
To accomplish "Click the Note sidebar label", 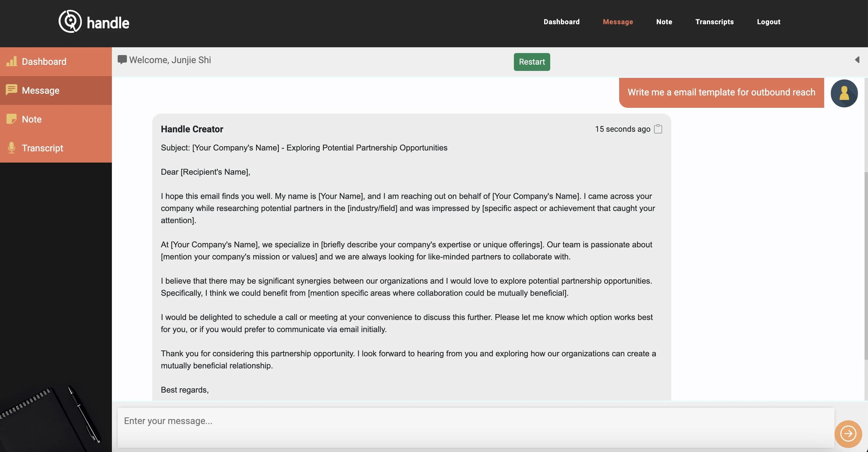I will point(32,119).
